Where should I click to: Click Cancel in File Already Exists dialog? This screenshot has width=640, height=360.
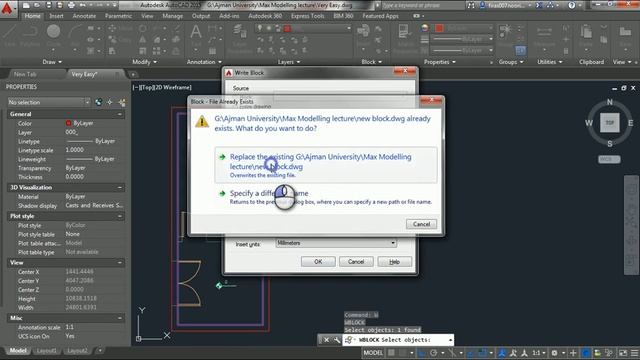tap(421, 224)
